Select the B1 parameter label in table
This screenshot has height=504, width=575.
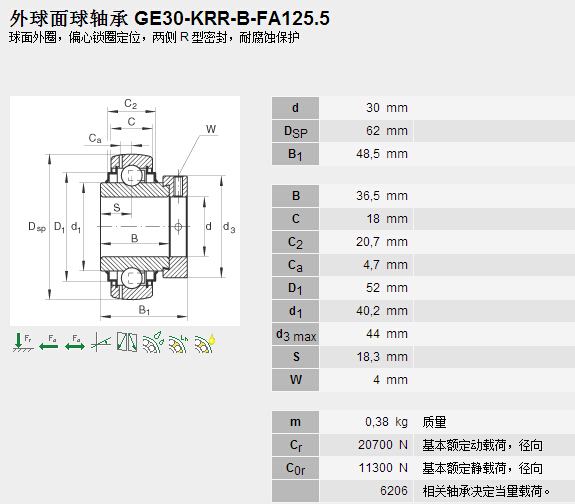[x=295, y=154]
